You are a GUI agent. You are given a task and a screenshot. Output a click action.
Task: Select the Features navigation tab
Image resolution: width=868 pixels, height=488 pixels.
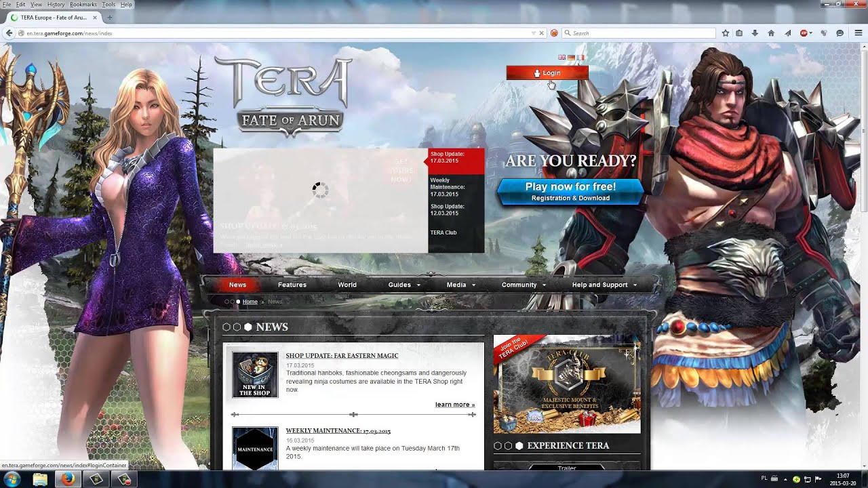[x=292, y=285]
